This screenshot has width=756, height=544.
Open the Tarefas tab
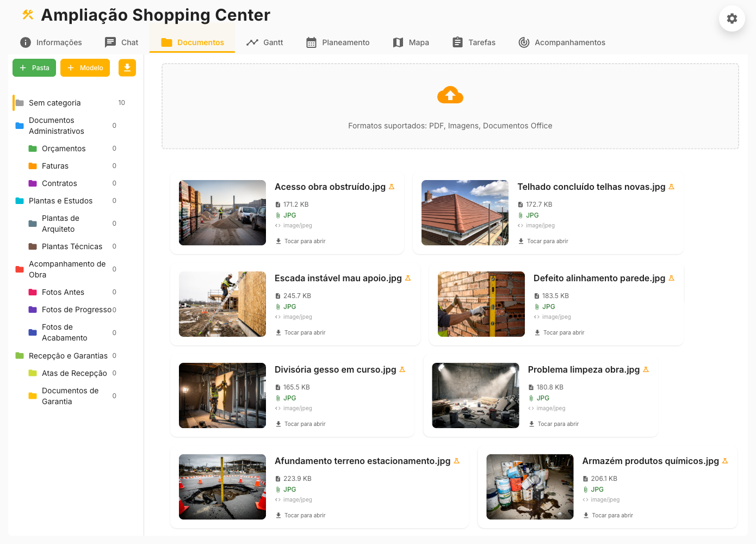point(474,42)
